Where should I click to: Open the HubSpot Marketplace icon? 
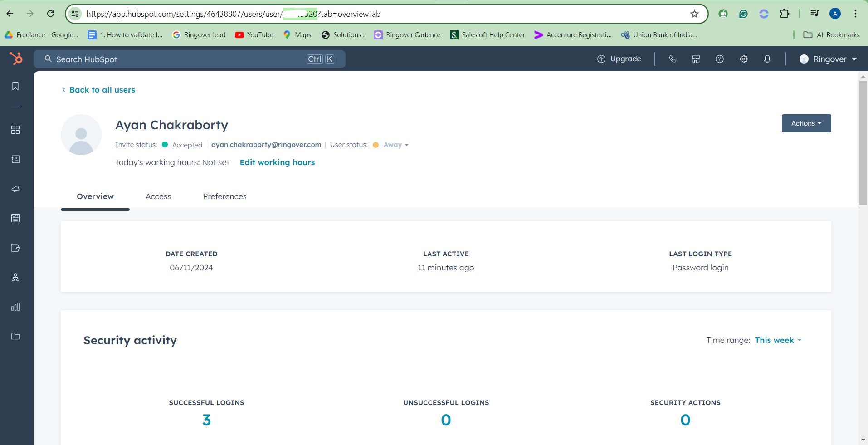coord(696,59)
